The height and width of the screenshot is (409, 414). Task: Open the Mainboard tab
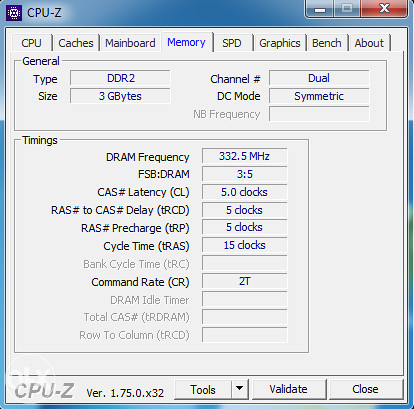(x=130, y=43)
